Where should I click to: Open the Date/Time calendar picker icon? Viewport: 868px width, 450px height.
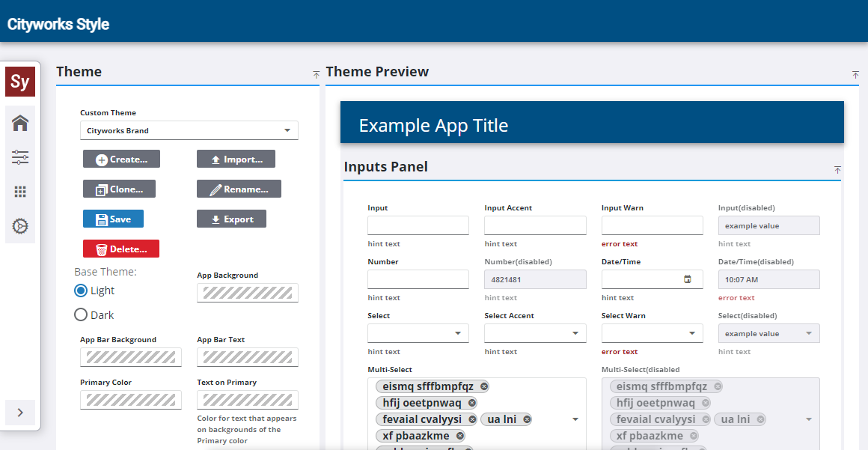(688, 279)
